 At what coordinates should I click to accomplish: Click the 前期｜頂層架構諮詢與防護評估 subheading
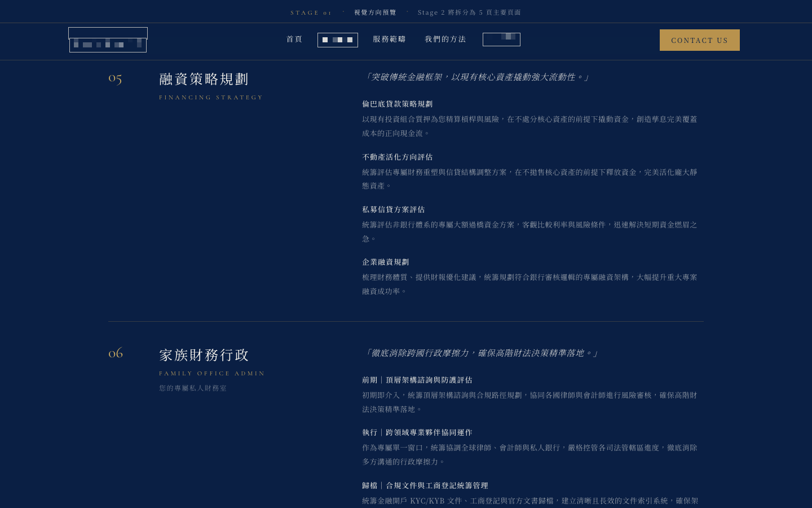(417, 380)
